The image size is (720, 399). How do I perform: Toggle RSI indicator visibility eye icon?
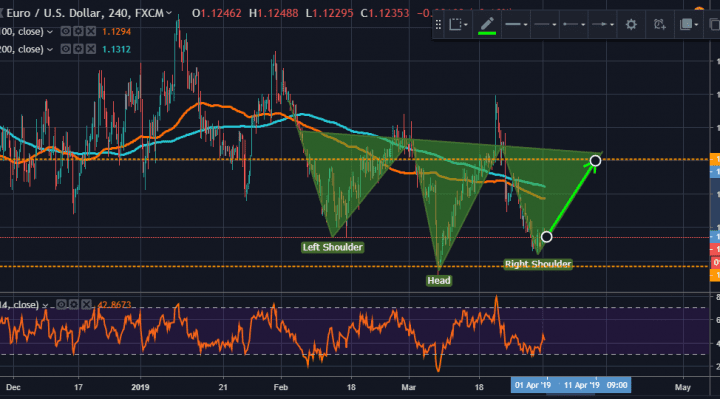(x=62, y=304)
